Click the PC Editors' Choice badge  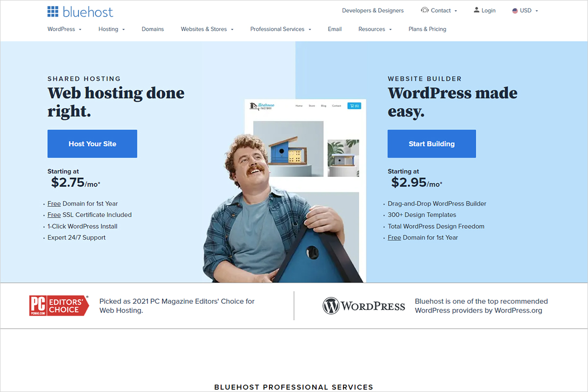point(59,305)
